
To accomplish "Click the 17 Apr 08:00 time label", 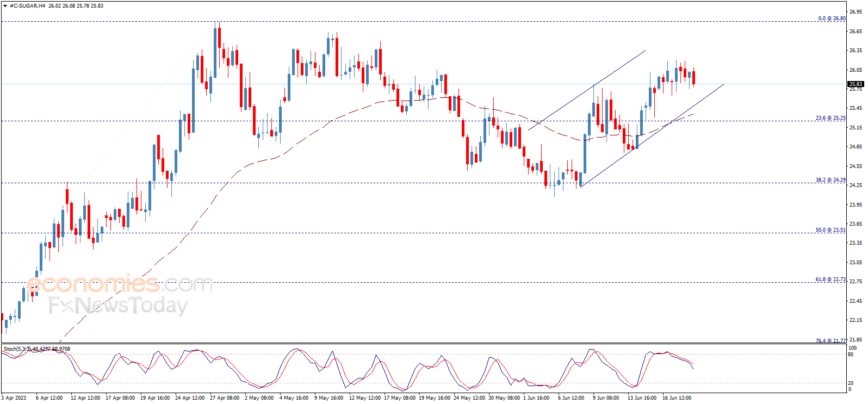I will (x=120, y=398).
